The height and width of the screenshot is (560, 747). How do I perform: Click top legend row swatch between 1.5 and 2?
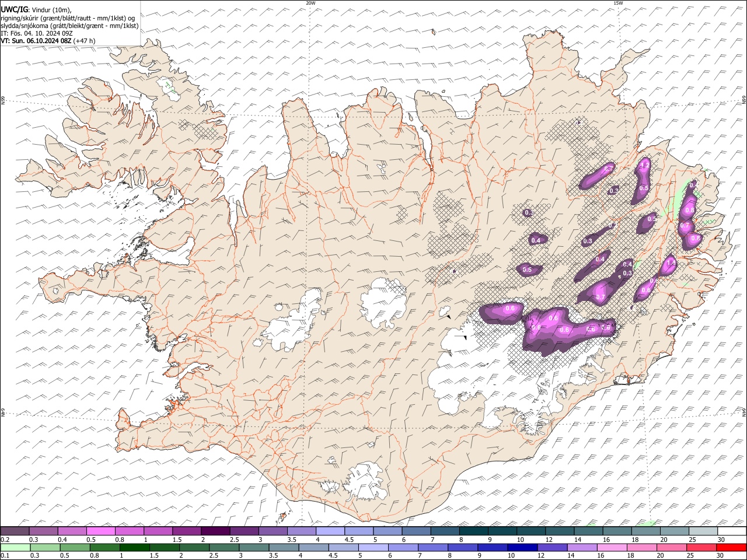186,531
